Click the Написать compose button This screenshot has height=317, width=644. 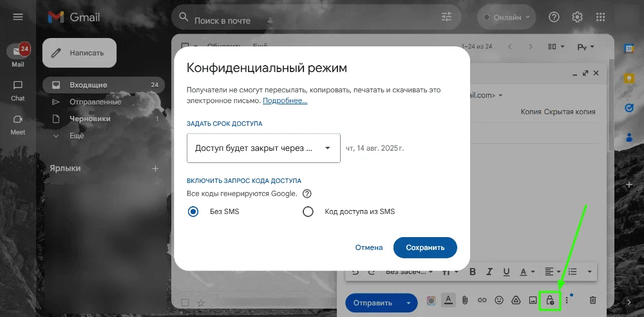click(80, 53)
